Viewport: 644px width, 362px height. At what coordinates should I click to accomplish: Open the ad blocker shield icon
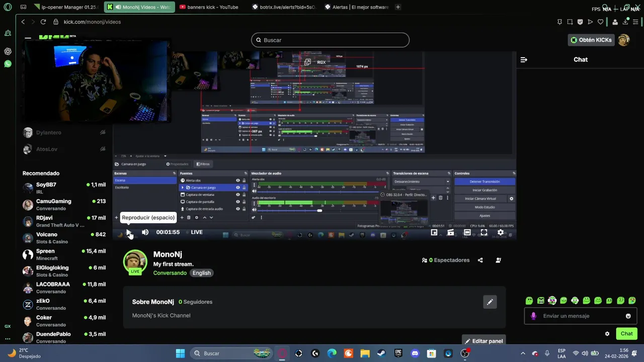(x=580, y=22)
